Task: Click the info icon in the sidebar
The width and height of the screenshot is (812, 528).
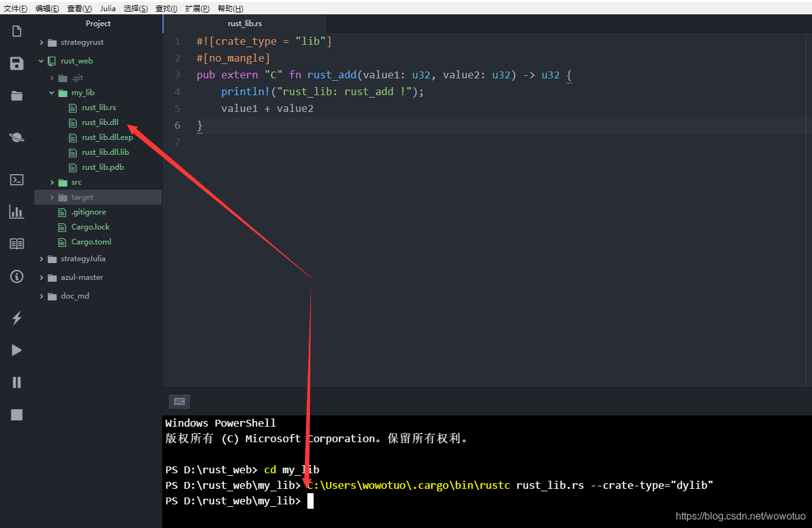Action: coord(16,276)
